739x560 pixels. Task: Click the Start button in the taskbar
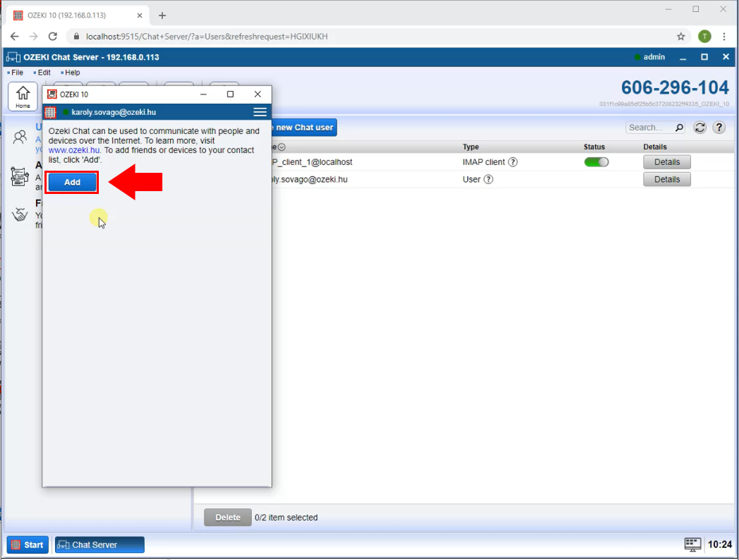28,544
